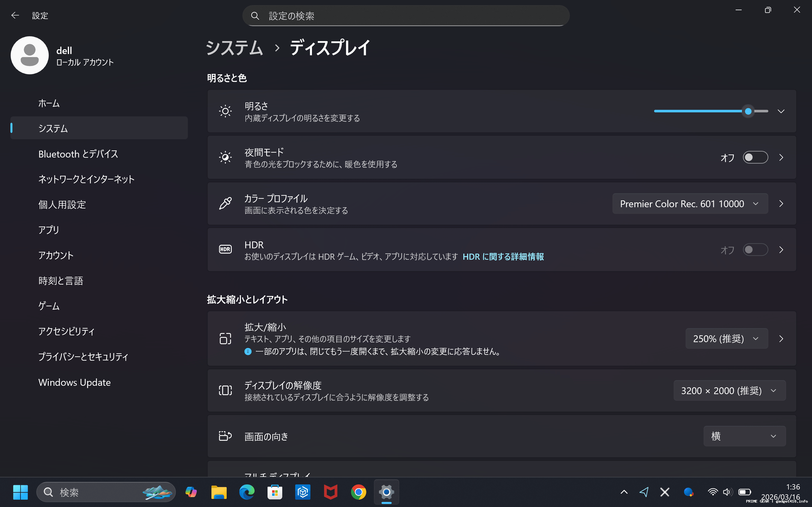The height and width of the screenshot is (507, 812).
Task: Open the Copilot taskbar icon
Action: (191, 492)
